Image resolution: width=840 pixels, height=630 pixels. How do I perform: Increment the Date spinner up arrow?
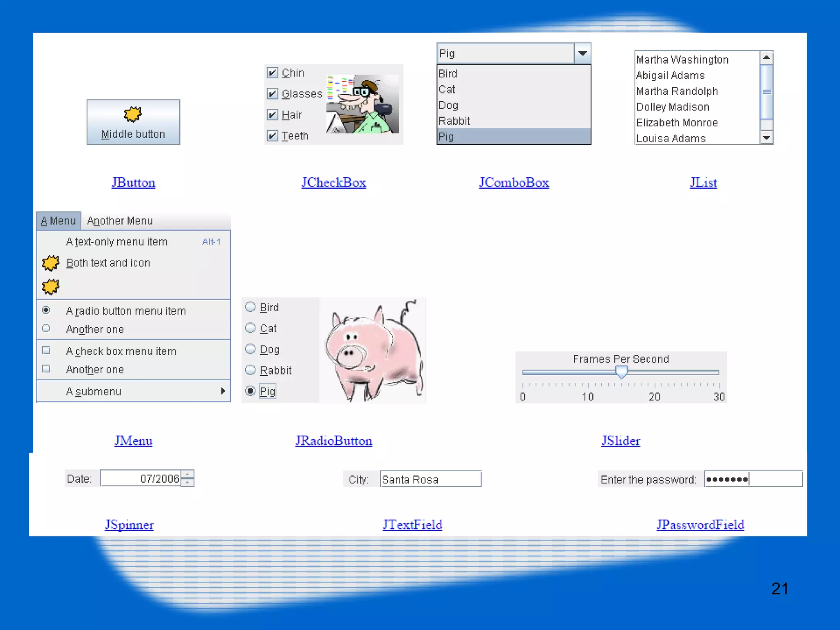tap(187, 474)
